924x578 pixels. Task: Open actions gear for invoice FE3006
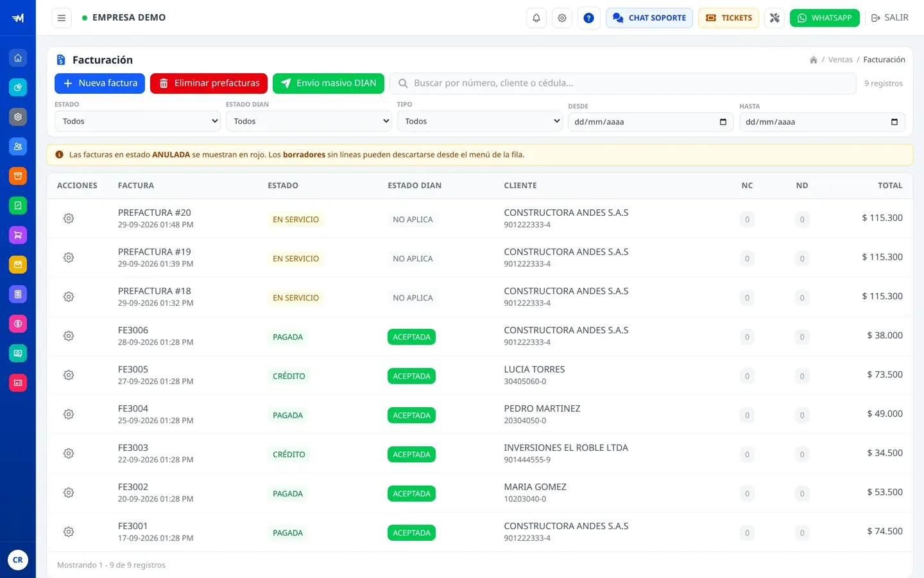pos(69,336)
